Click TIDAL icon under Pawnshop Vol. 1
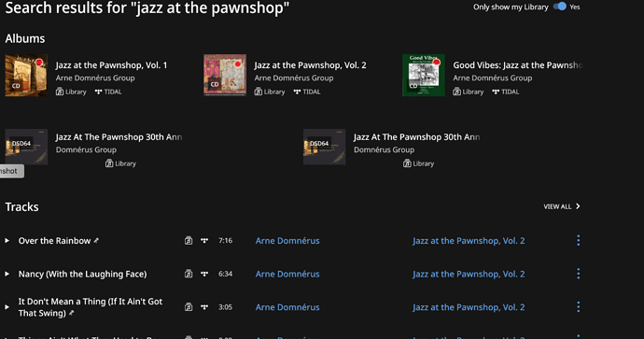 (x=99, y=92)
